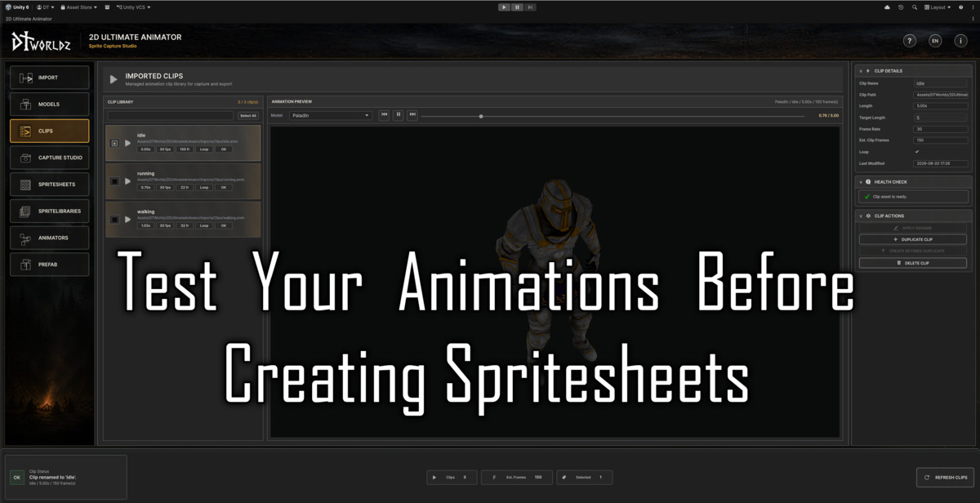Open the Unity cloud services icon

[888, 7]
